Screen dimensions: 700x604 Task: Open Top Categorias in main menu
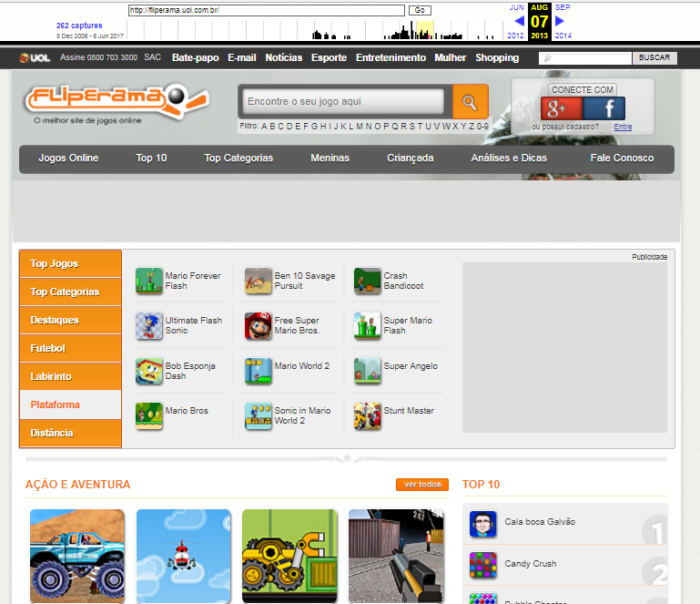pyautogui.click(x=238, y=159)
